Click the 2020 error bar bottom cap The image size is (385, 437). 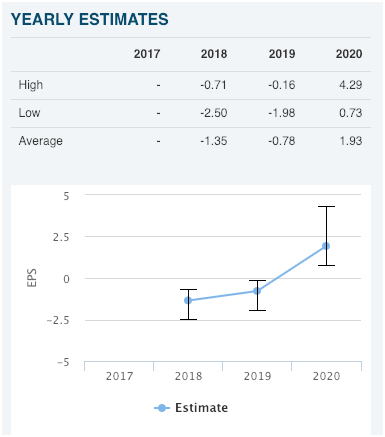coord(326,265)
